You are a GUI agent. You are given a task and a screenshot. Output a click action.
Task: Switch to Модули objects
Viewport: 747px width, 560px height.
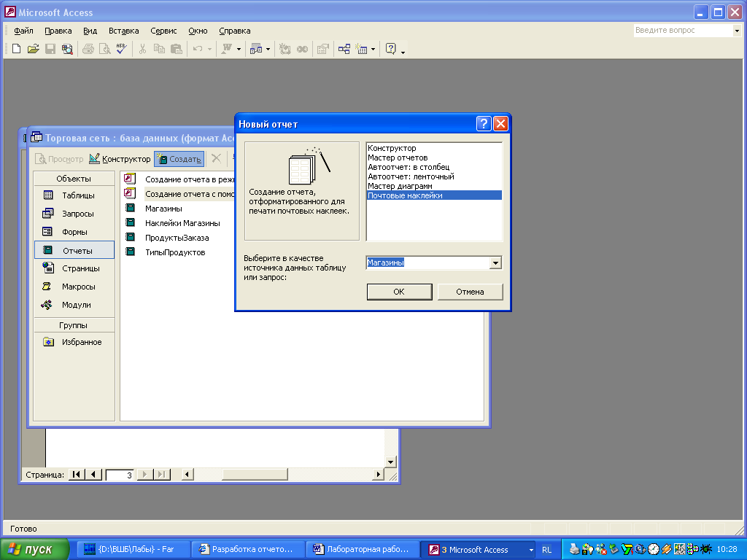tap(74, 305)
